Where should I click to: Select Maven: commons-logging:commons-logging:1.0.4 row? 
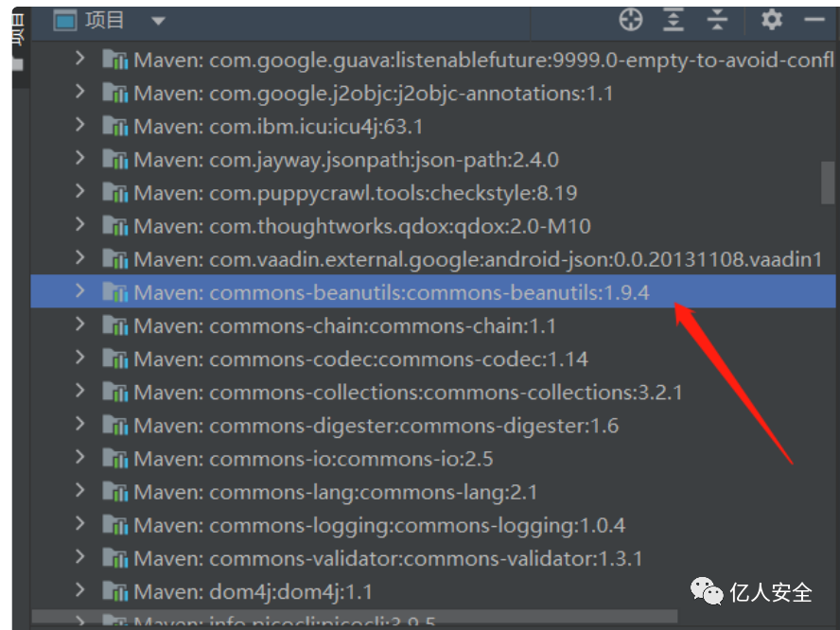[433, 524]
